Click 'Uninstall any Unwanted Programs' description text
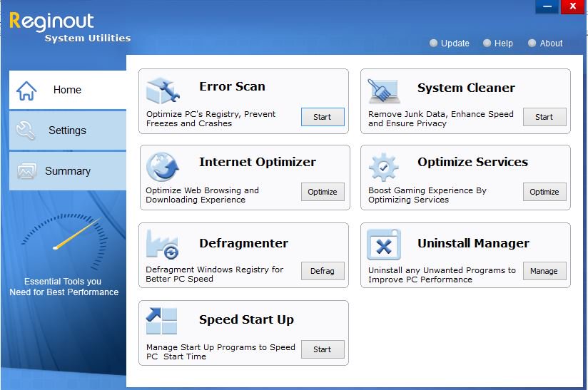Viewport: 588px width, 390px height. coord(442,274)
